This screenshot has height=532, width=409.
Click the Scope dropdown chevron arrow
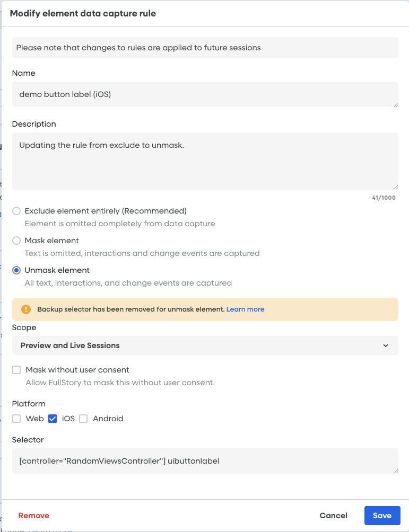386,345
